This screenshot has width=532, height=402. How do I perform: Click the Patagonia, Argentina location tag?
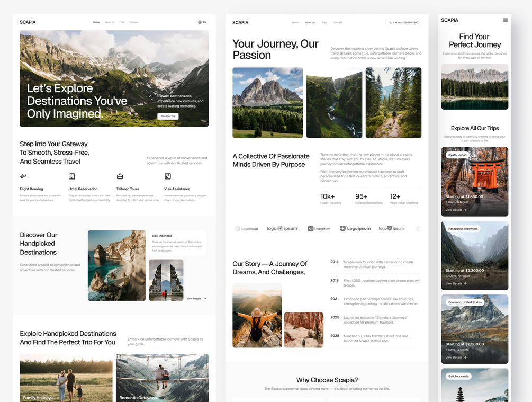[x=463, y=228]
